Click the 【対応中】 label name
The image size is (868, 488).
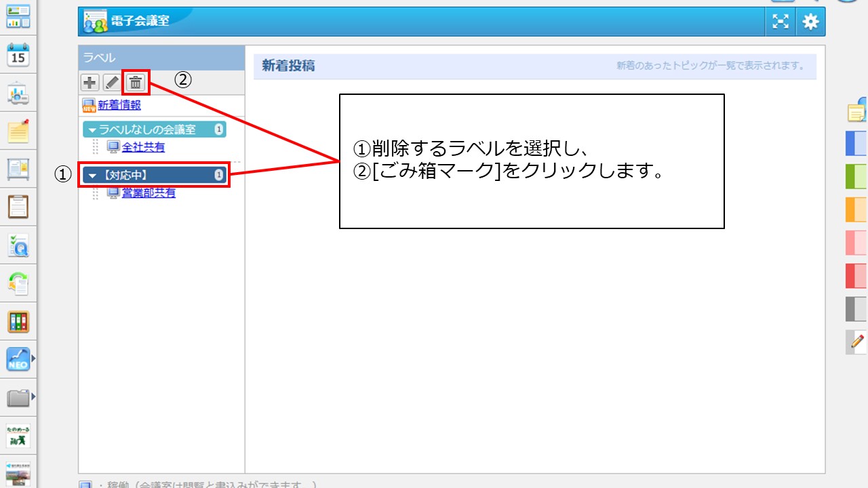coord(124,176)
